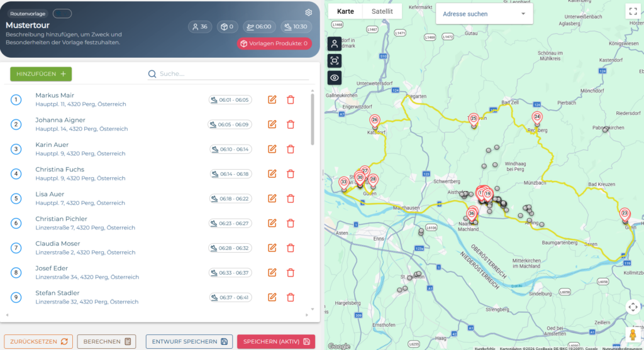Delete the Claudia Moser stop
The width and height of the screenshot is (644, 350).
pos(291,248)
